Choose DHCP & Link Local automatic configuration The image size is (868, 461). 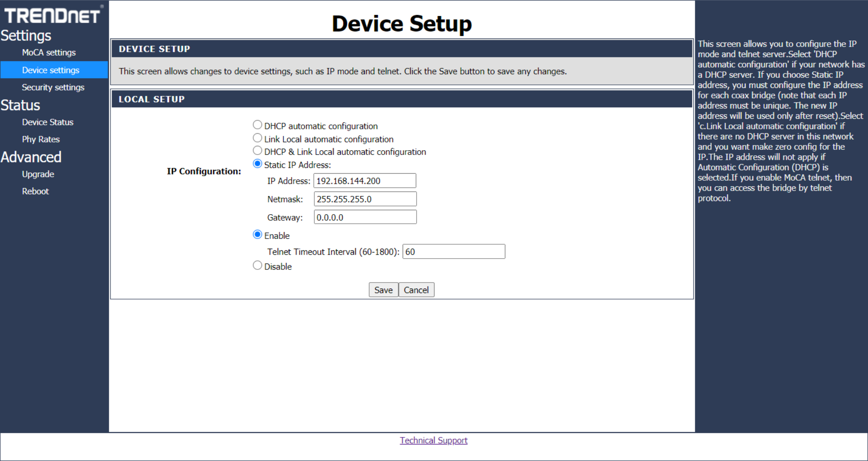[257, 151]
